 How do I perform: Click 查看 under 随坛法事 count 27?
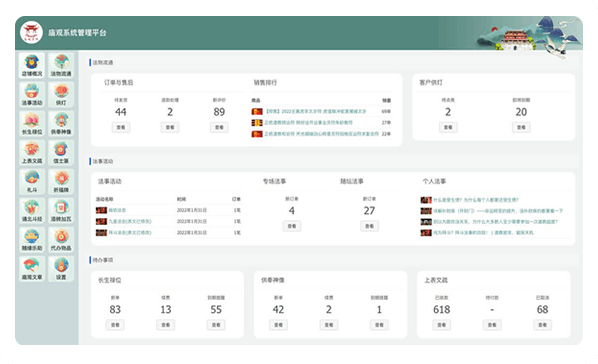(369, 226)
